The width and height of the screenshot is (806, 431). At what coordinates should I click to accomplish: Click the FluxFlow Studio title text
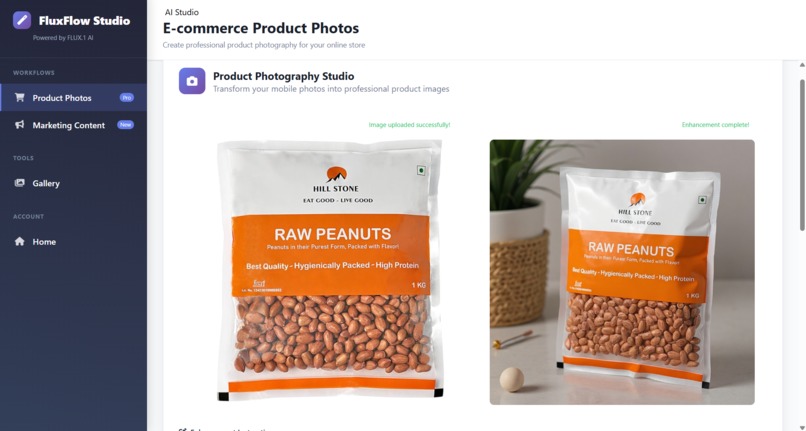(84, 21)
